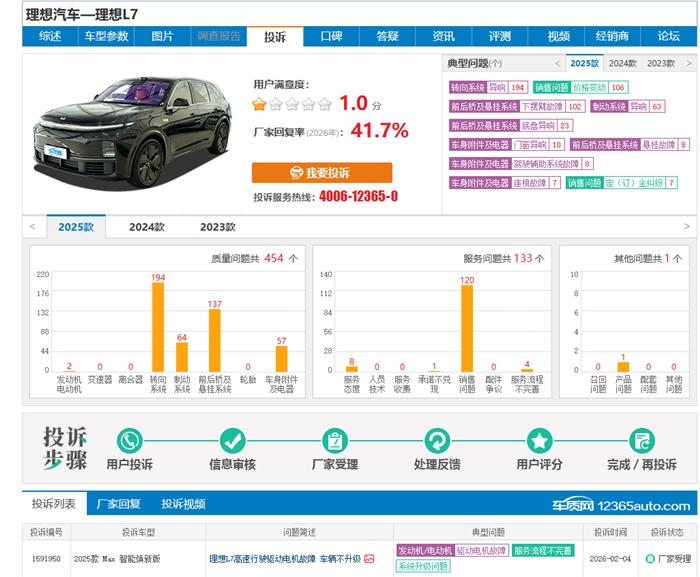700x577 pixels.
Task: Click the 用户评分 star step icon
Action: [x=540, y=440]
